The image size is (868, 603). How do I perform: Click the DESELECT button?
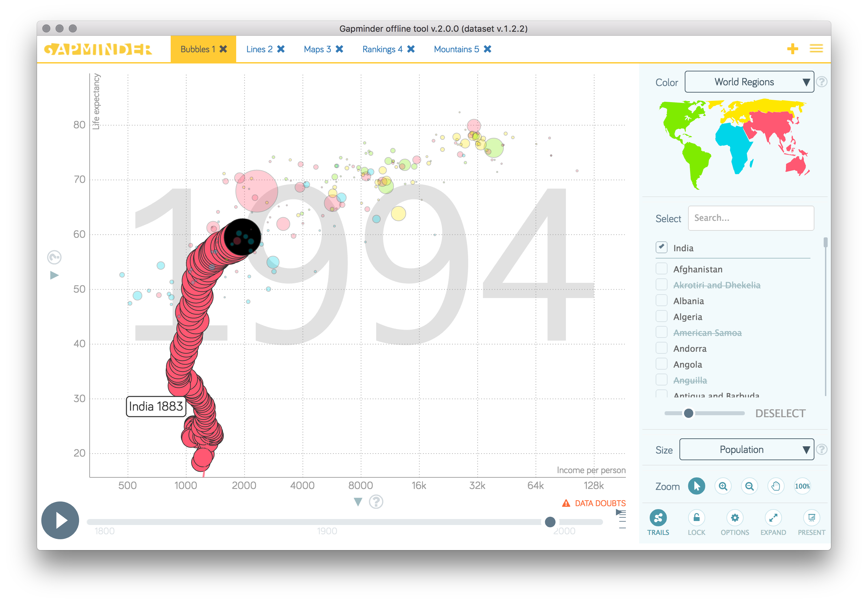[780, 413]
